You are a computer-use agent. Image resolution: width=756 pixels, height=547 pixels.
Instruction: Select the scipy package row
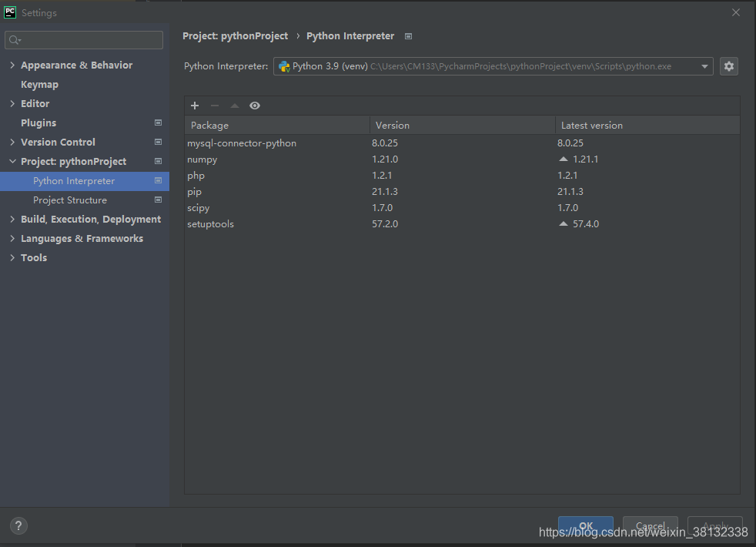(462, 208)
